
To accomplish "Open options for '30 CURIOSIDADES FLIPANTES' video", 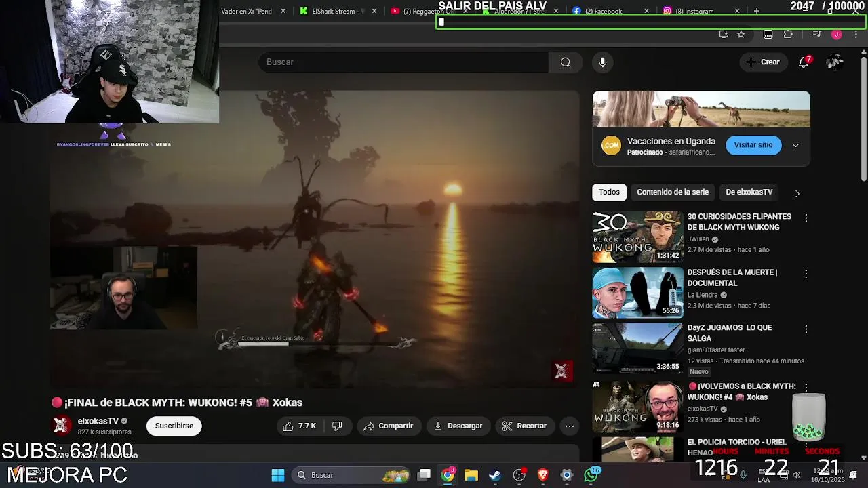I will [806, 218].
